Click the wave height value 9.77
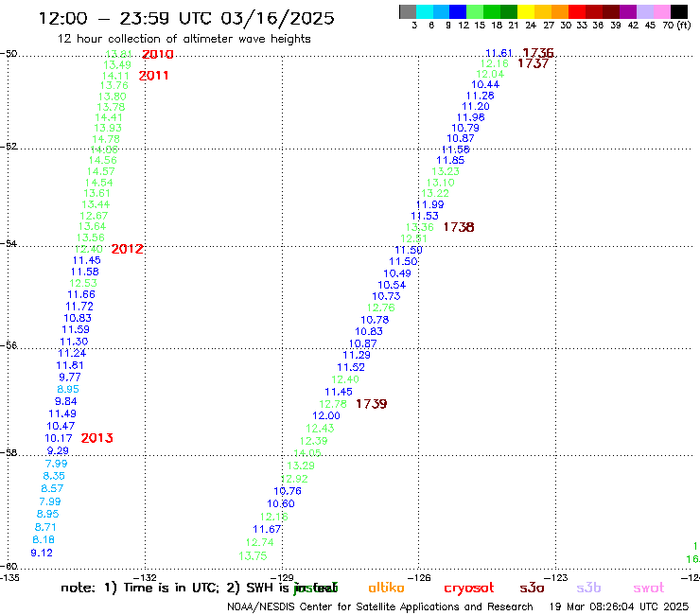The width and height of the screenshot is (700, 615). tap(70, 377)
